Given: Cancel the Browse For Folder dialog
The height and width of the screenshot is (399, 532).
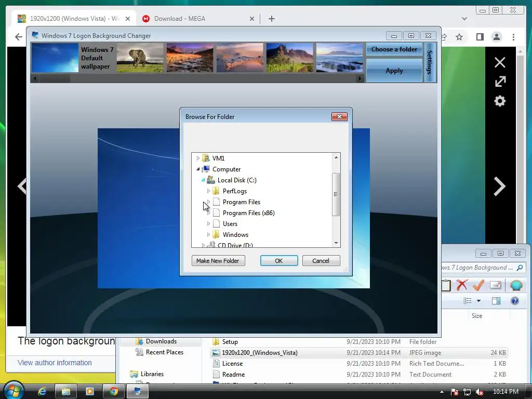Looking at the screenshot, I should pyautogui.click(x=321, y=261).
